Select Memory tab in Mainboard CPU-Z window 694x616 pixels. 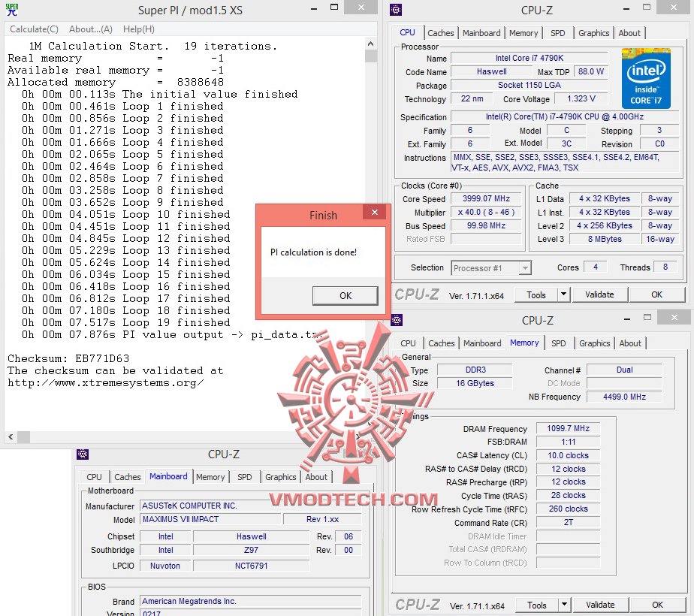click(210, 478)
